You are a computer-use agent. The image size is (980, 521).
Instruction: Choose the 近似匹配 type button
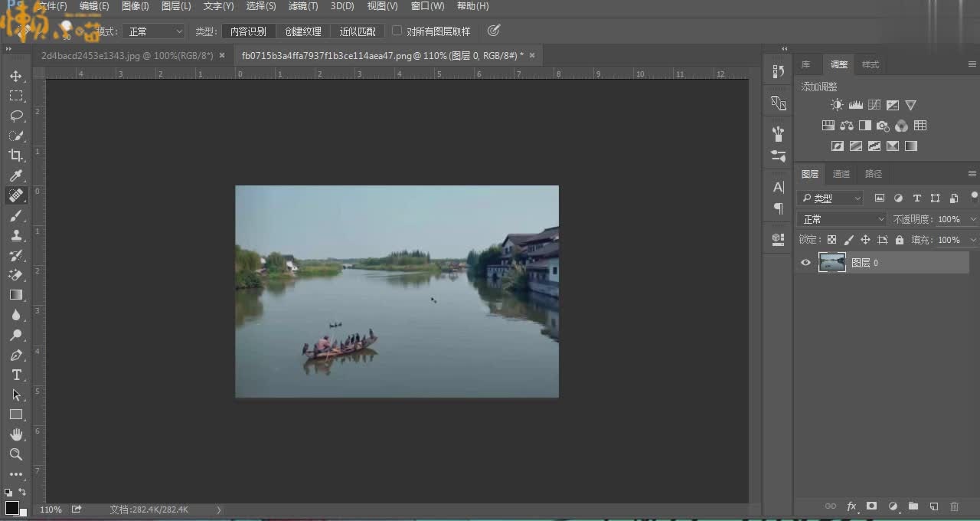pos(358,31)
